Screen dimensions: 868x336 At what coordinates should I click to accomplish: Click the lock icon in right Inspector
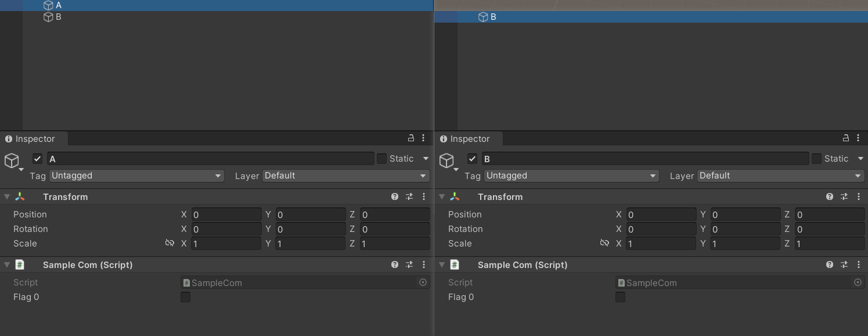(846, 138)
